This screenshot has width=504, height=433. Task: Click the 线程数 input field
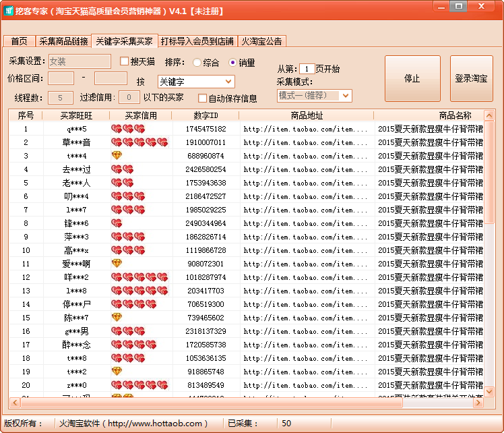pyautogui.click(x=61, y=98)
